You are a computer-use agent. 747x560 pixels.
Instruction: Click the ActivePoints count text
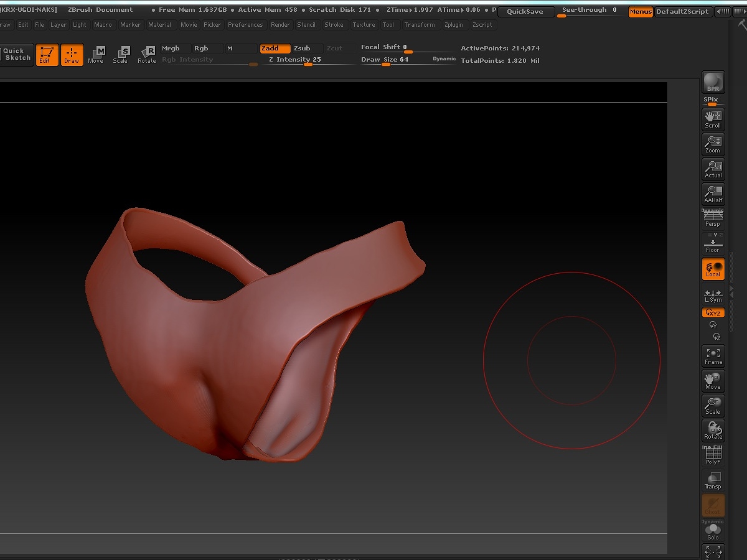point(500,49)
